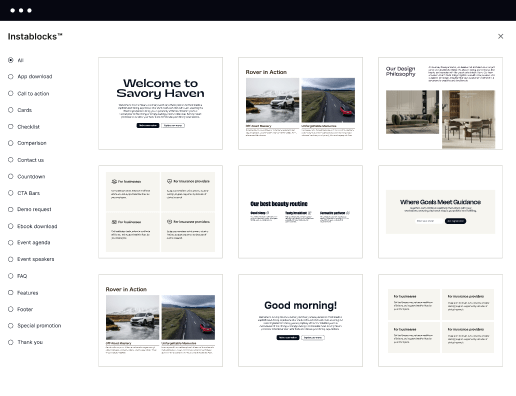Select the top Rover in Action block

(x=300, y=103)
